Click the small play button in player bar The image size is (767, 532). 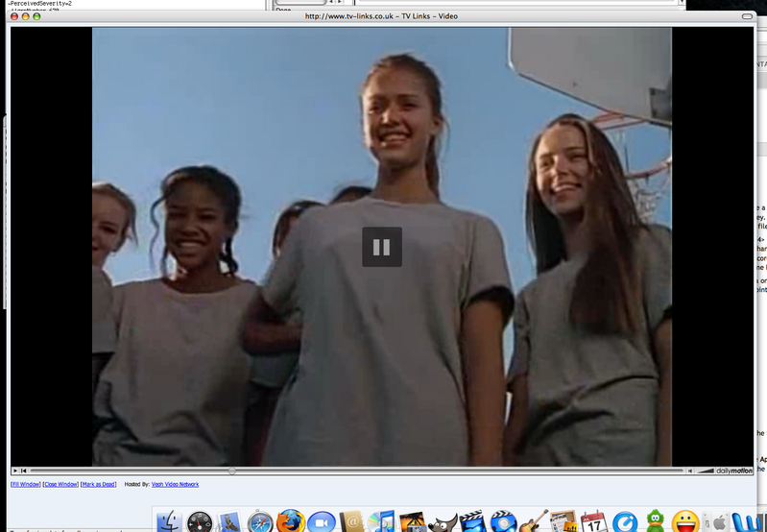click(15, 471)
